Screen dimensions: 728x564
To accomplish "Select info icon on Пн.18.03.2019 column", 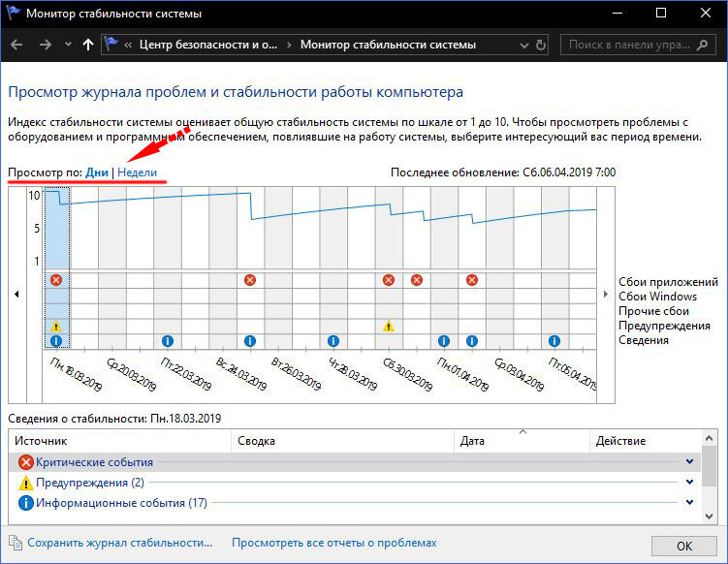I will tap(56, 341).
